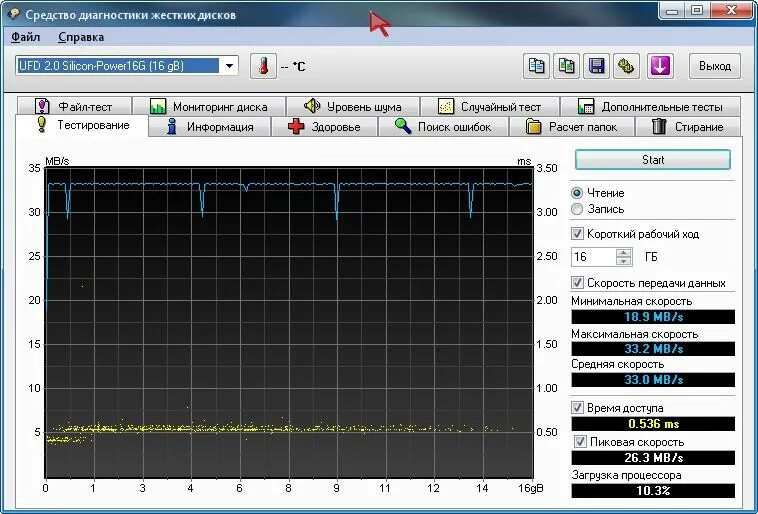The width and height of the screenshot is (758, 514).
Task: Click the burst rate value 26.3 MB/s
Action: click(653, 457)
